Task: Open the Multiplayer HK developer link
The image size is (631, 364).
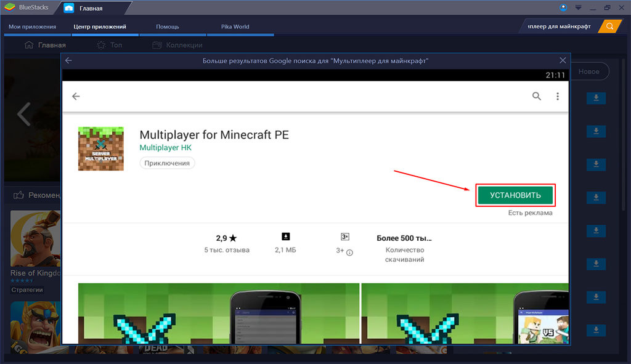Action: click(x=165, y=148)
